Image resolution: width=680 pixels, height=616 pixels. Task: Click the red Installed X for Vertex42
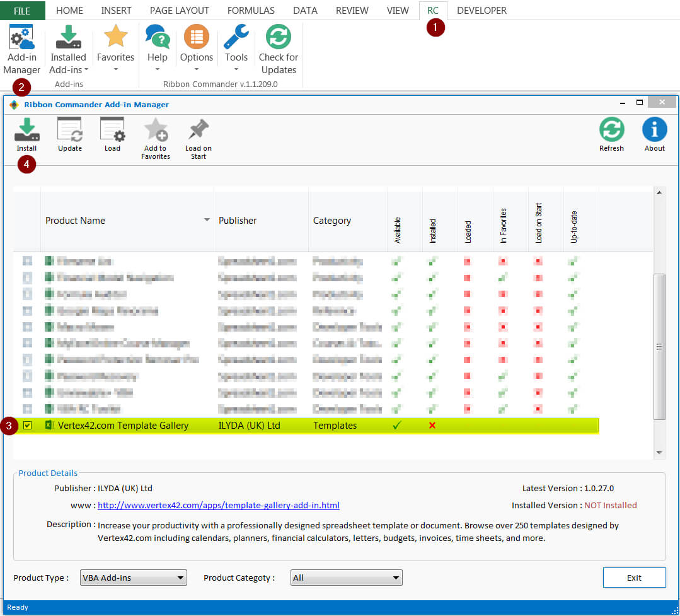pyautogui.click(x=432, y=425)
